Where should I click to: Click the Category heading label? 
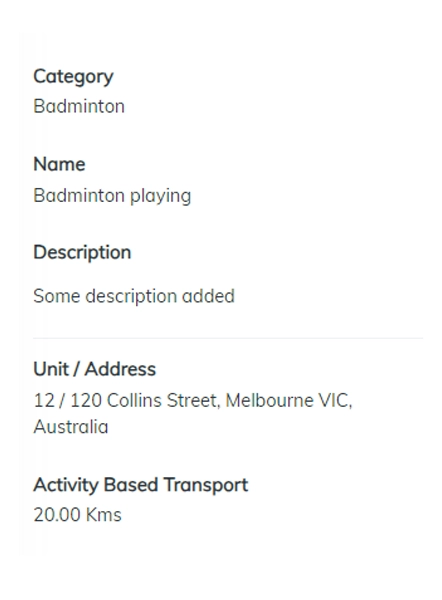click(x=73, y=77)
